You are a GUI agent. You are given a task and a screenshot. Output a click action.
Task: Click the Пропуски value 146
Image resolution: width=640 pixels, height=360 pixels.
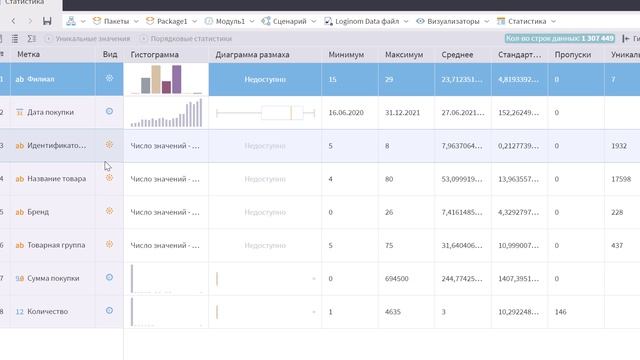(560, 312)
